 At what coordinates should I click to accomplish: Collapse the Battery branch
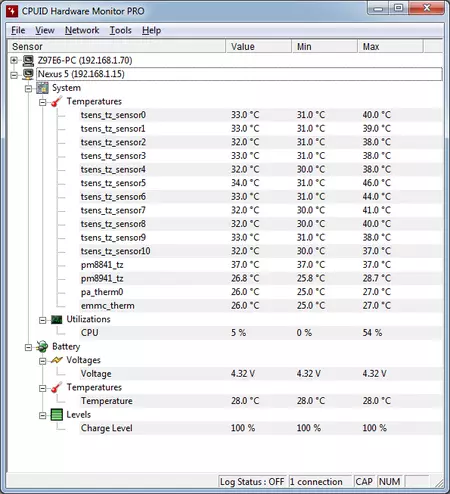28,348
